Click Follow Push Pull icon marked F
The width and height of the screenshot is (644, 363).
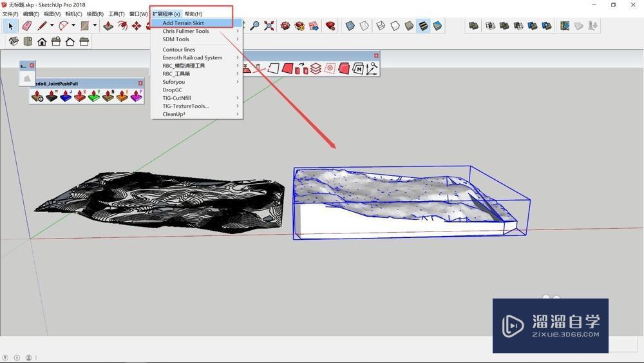pos(137,96)
